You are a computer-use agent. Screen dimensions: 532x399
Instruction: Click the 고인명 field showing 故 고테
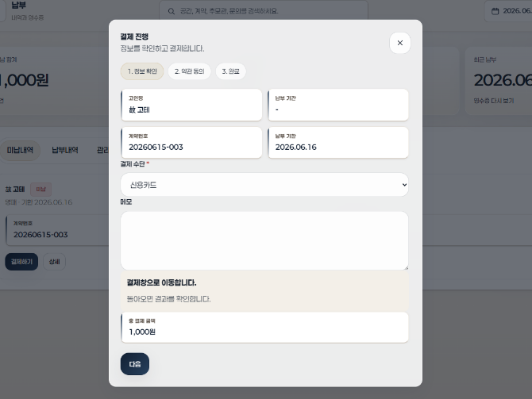click(x=191, y=105)
